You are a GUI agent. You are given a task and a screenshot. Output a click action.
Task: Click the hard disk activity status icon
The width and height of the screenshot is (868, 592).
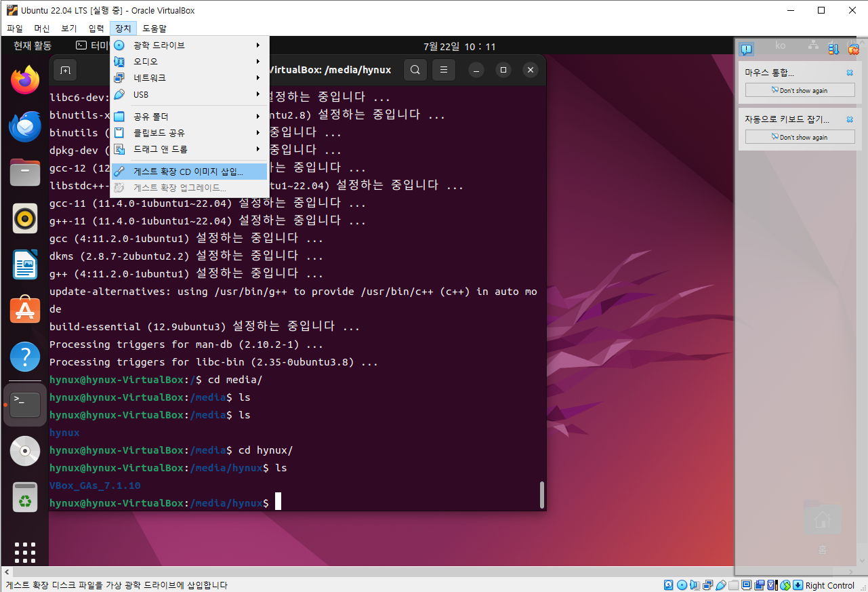point(669,585)
